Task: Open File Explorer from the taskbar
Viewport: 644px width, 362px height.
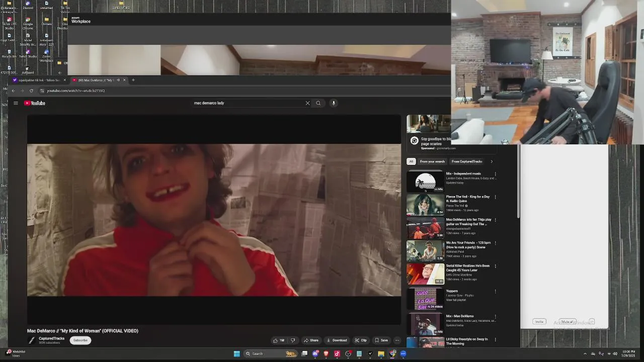Action: coord(381,354)
